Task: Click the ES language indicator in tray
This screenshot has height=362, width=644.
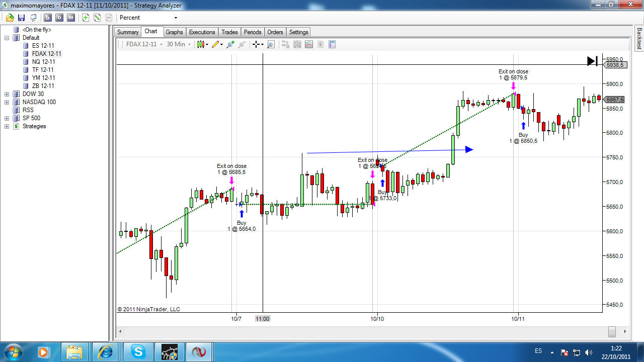Action: pyautogui.click(x=538, y=351)
